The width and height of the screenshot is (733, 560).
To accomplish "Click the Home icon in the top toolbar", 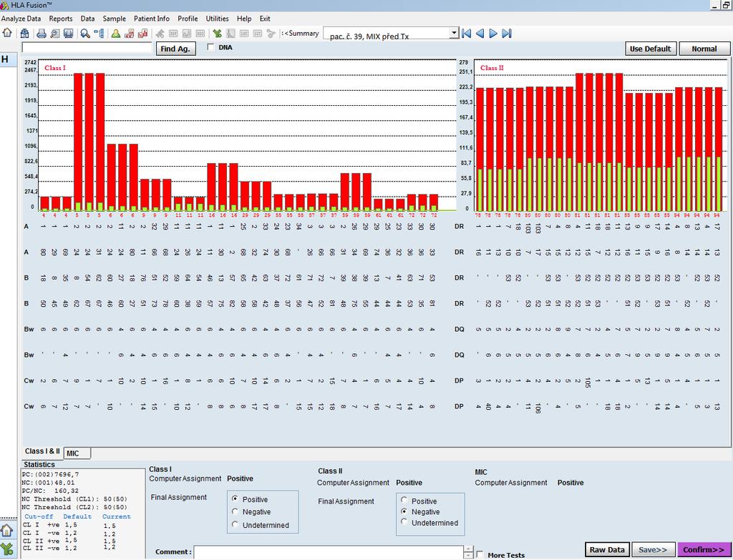I will [x=7, y=33].
